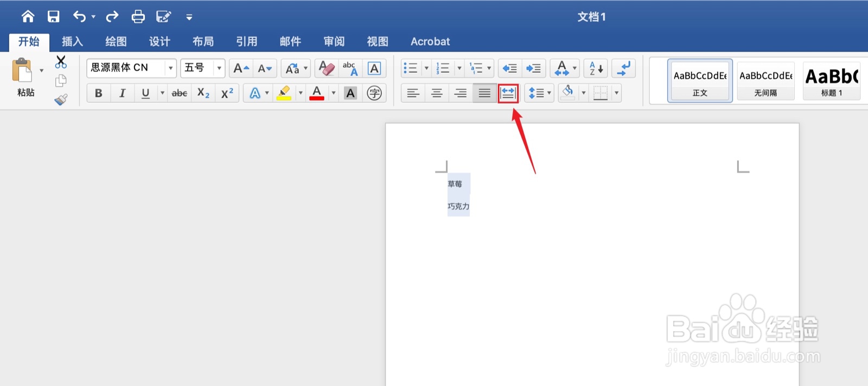Screen dimensions: 868x386
Task: Clear all formatting with eraser icon
Action: [x=327, y=68]
